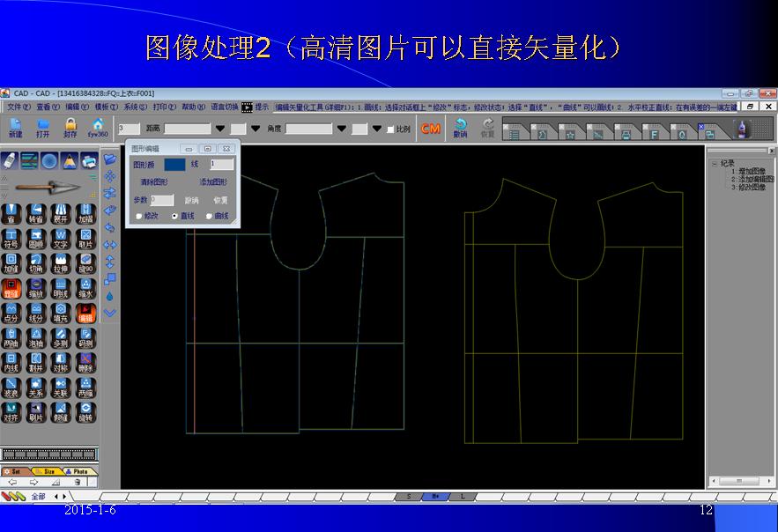Click 添加图形 in graphics edit dialog

coord(213,182)
